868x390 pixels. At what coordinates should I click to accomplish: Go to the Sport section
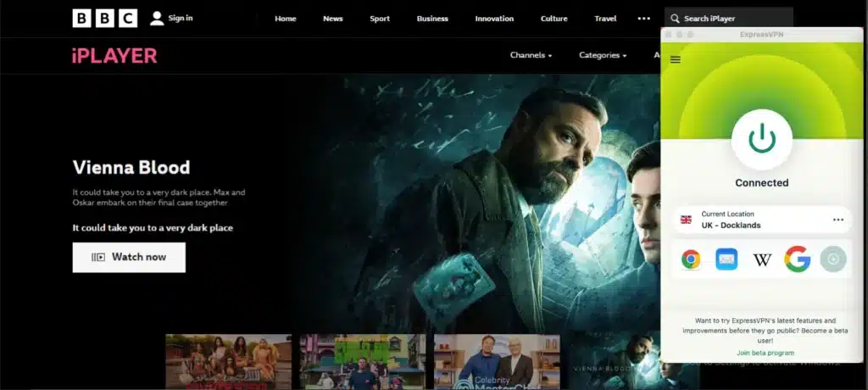pyautogui.click(x=380, y=19)
